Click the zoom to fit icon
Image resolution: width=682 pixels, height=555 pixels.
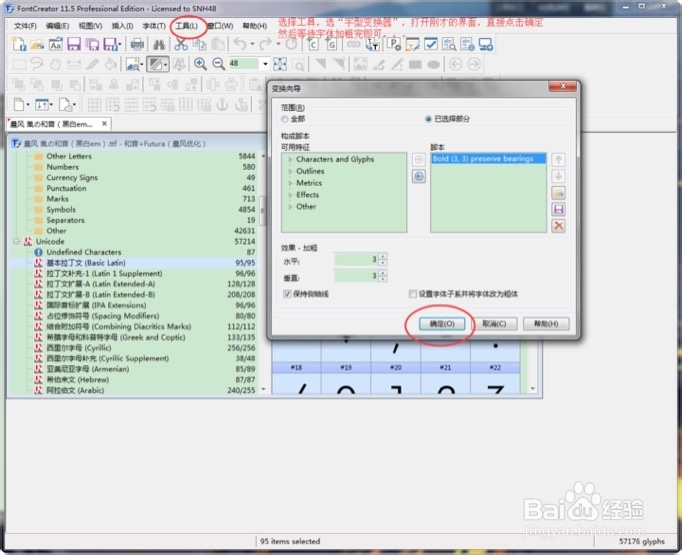click(x=280, y=64)
